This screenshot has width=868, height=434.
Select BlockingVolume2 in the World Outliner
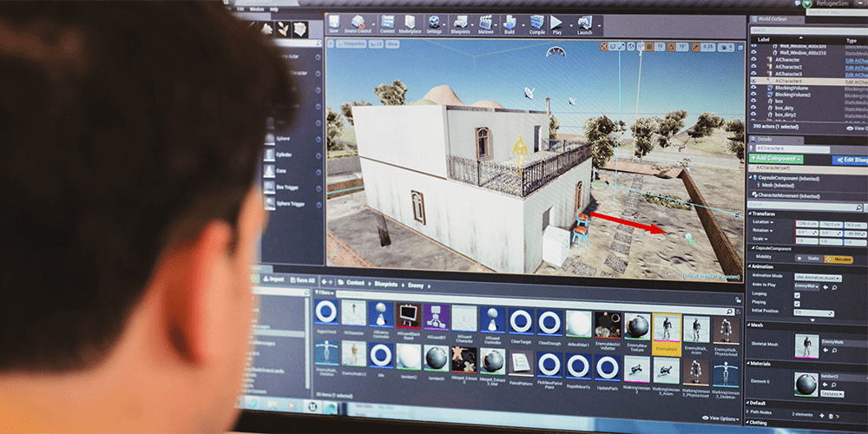click(792, 95)
